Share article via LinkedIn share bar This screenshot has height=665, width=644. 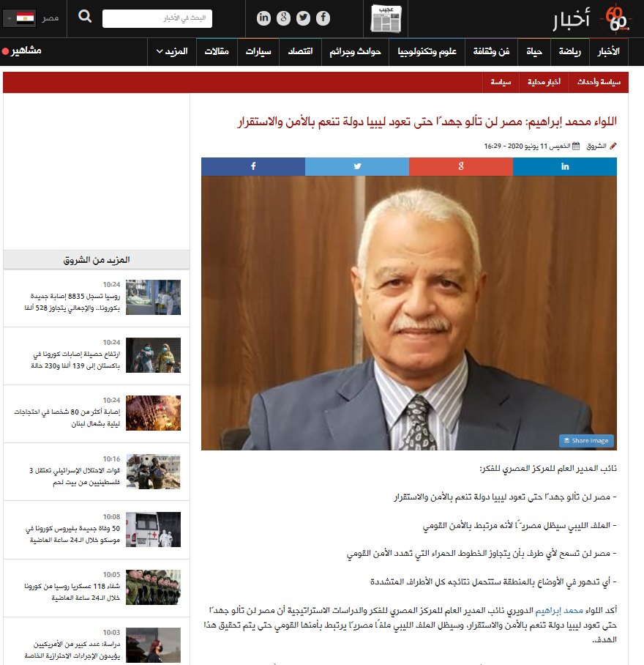[x=565, y=166]
